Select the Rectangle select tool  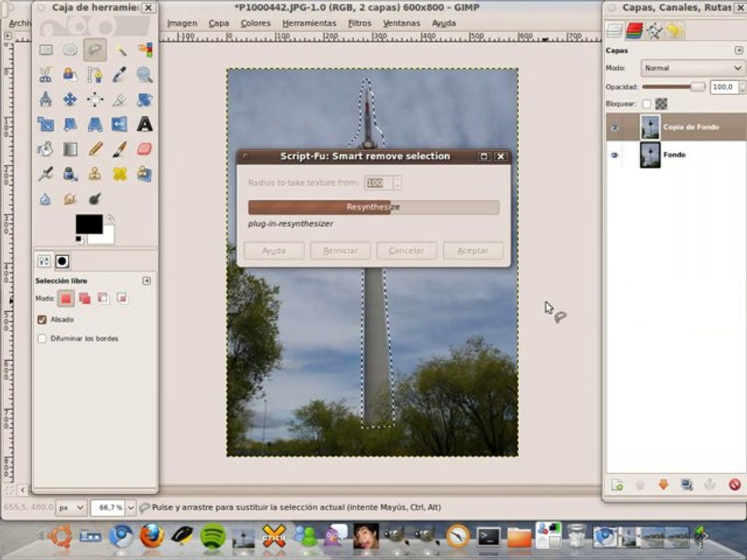[46, 50]
